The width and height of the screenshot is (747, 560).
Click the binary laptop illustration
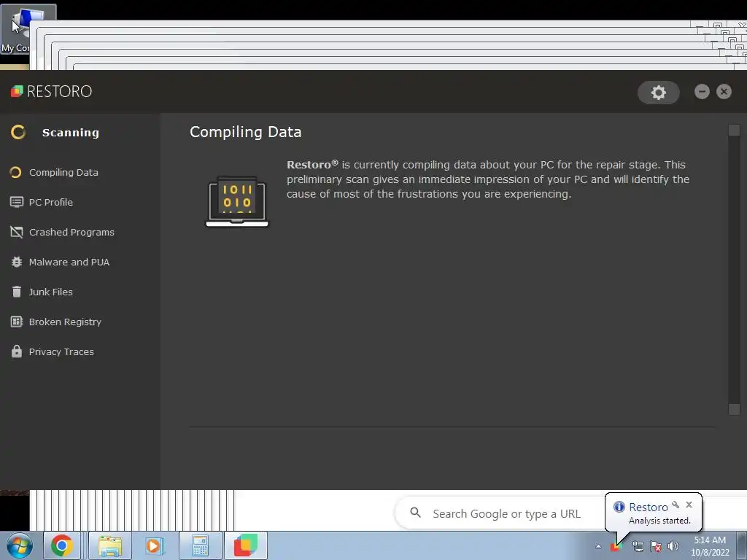[237, 202]
